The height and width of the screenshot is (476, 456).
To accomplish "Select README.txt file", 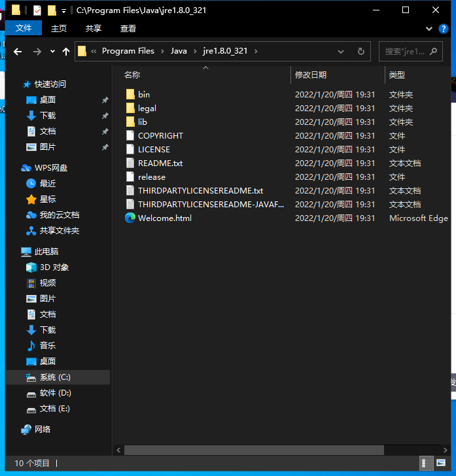I will click(x=160, y=163).
